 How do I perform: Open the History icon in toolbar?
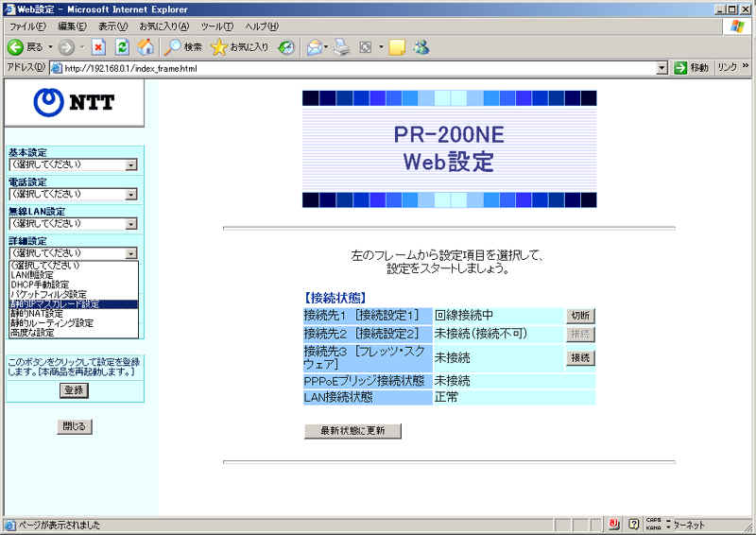tap(286, 47)
